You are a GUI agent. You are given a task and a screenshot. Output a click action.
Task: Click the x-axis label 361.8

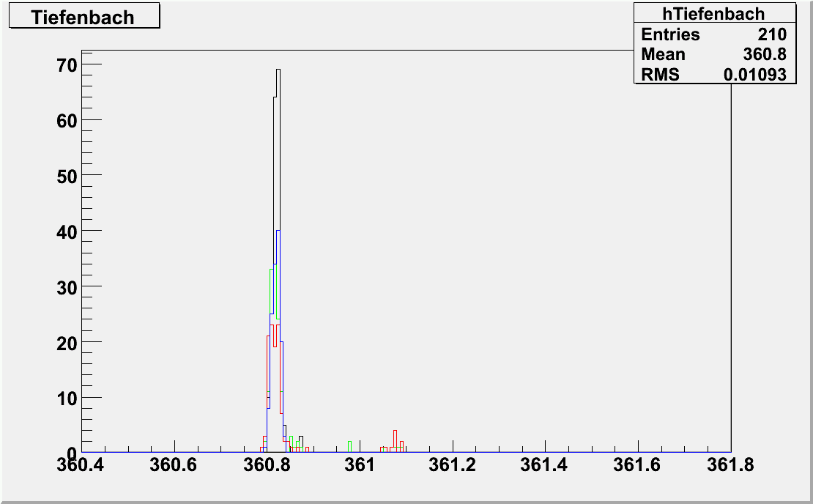(x=731, y=466)
